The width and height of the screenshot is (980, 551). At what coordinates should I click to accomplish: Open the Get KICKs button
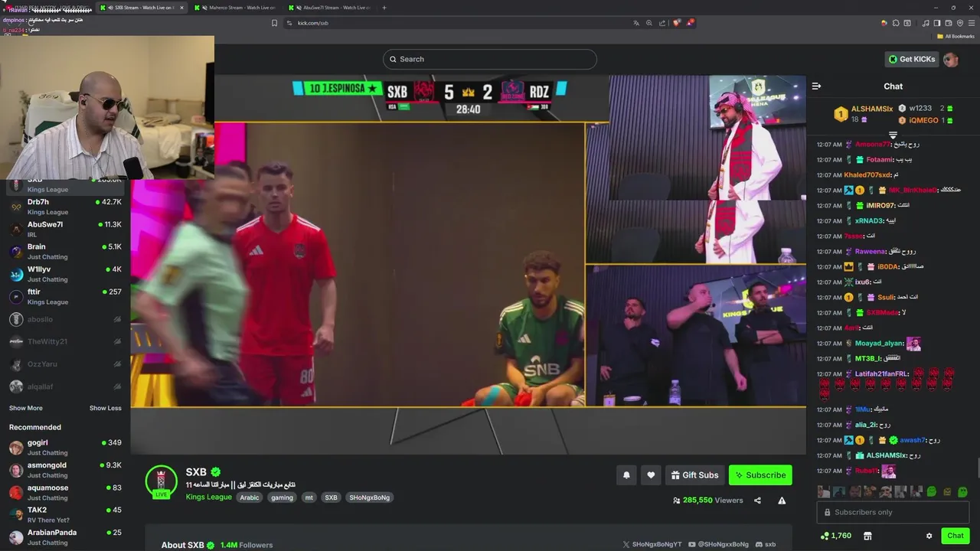tap(911, 59)
